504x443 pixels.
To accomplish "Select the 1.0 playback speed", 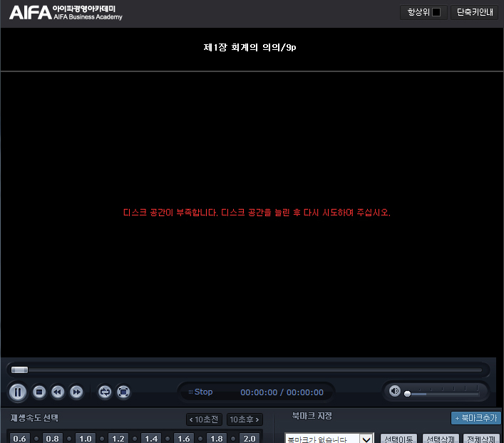I will click(x=86, y=438).
